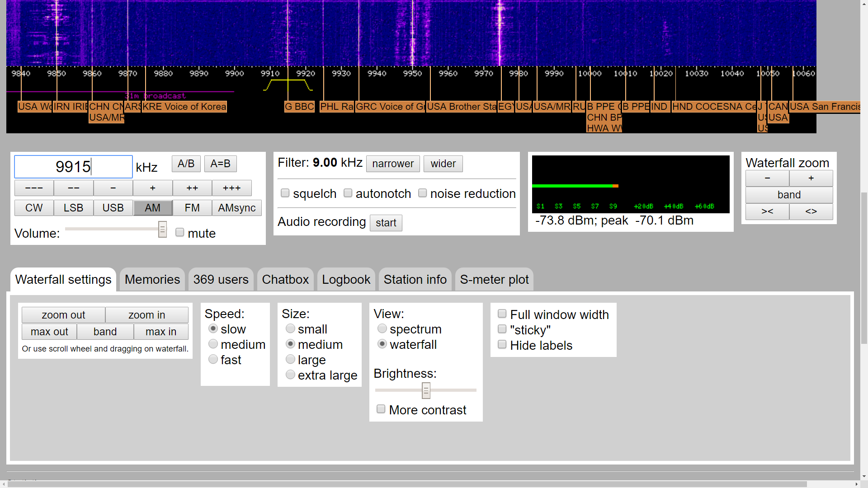Click the >< zoom in button
The width and height of the screenshot is (868, 488).
(x=767, y=211)
